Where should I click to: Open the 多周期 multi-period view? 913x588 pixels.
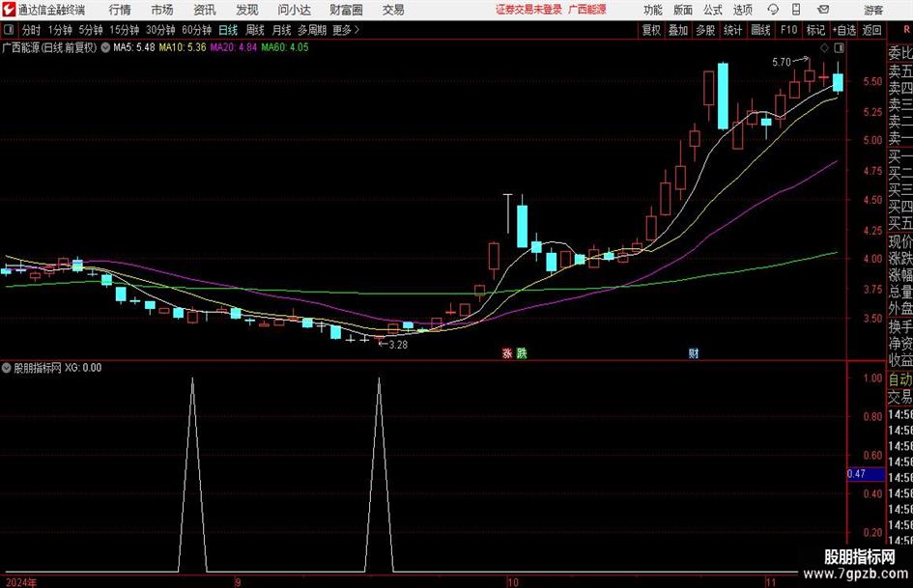point(312,30)
